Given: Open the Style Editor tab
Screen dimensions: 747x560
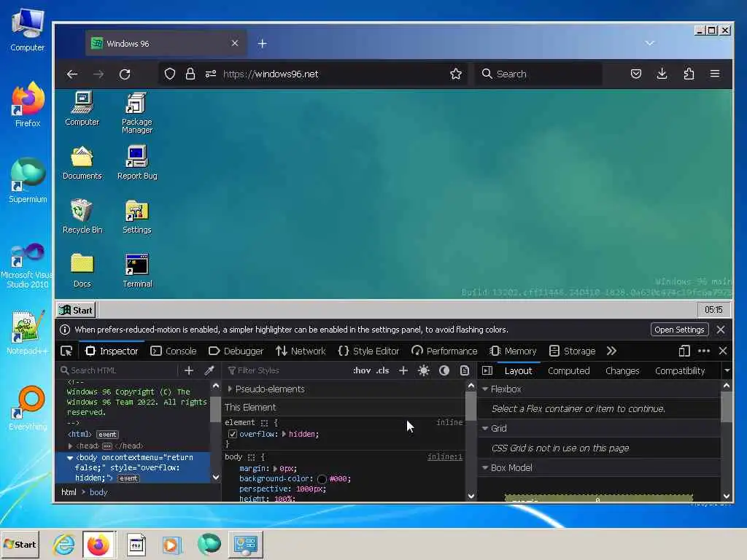Looking at the screenshot, I should (x=368, y=351).
